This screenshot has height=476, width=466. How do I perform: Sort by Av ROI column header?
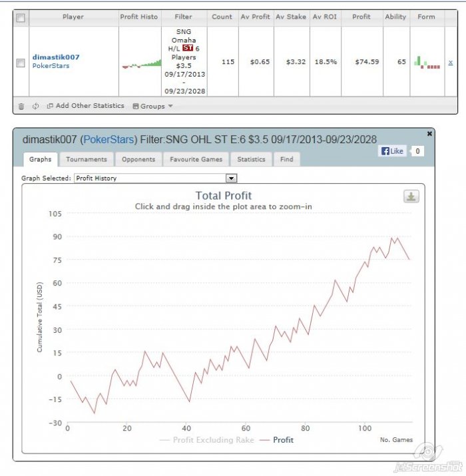tap(324, 17)
